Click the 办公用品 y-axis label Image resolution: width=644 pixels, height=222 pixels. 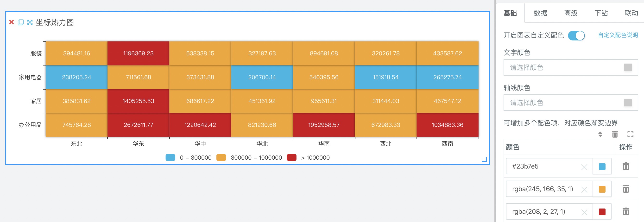click(30, 125)
